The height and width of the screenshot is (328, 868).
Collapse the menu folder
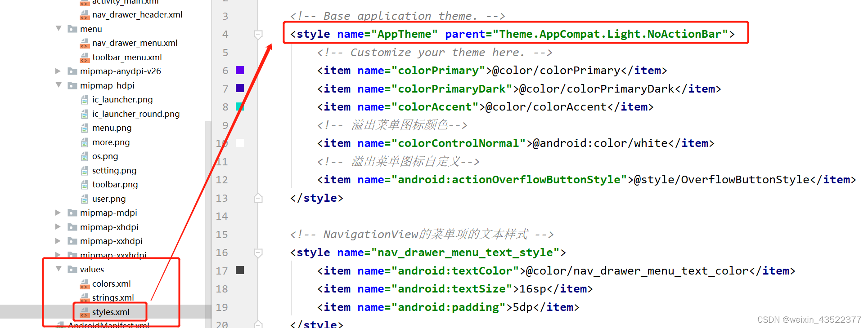pos(58,29)
